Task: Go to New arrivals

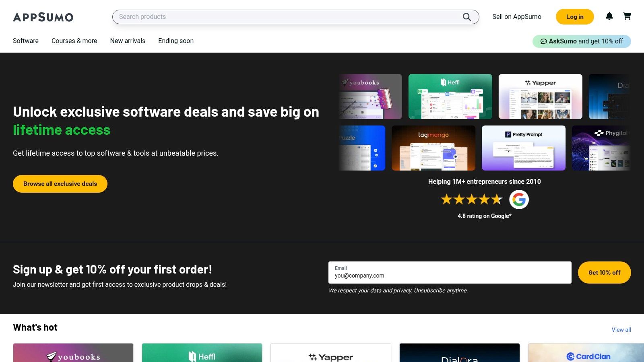Action: pyautogui.click(x=128, y=41)
